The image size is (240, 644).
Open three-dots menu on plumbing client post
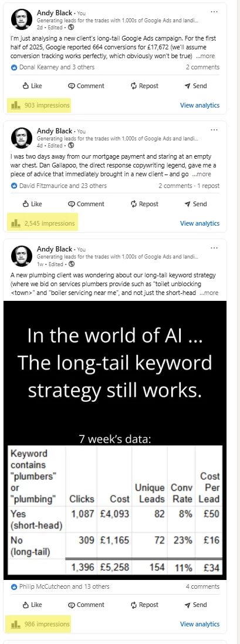(214, 248)
